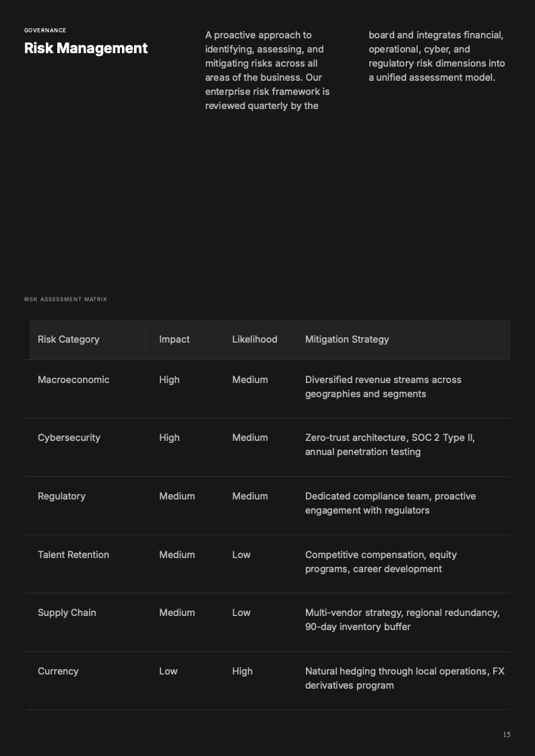The height and width of the screenshot is (756, 535).
Task: Click the natural hedging mitigation text
Action: (x=404, y=678)
